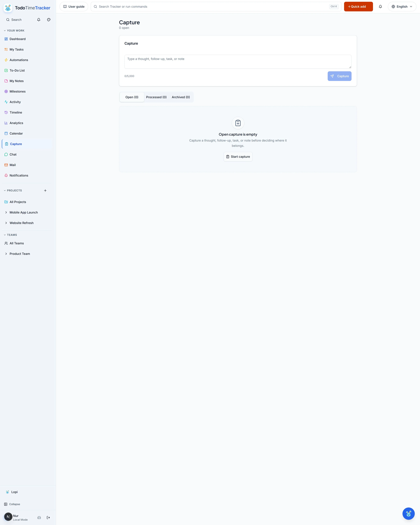Click the Quick add button
Screen dimensions: 420x525
(x=358, y=7)
